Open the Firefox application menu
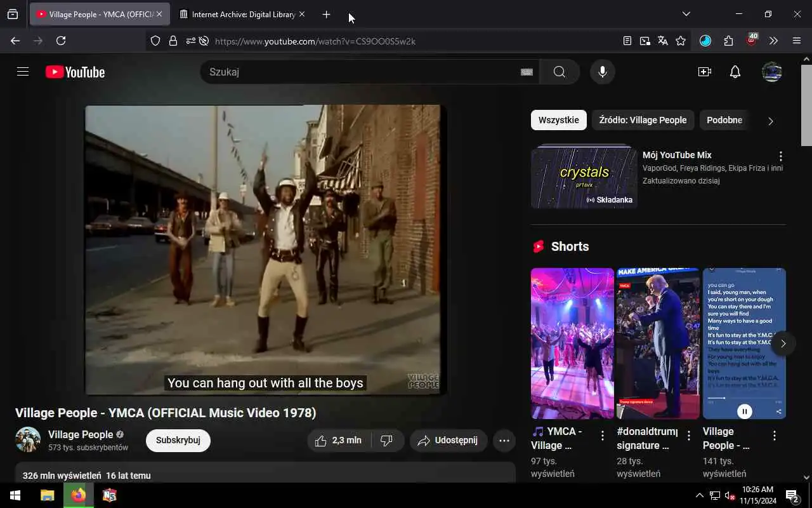 point(797,41)
